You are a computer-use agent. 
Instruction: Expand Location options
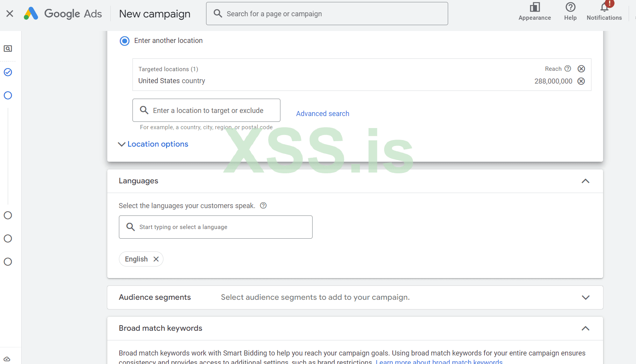(x=153, y=144)
